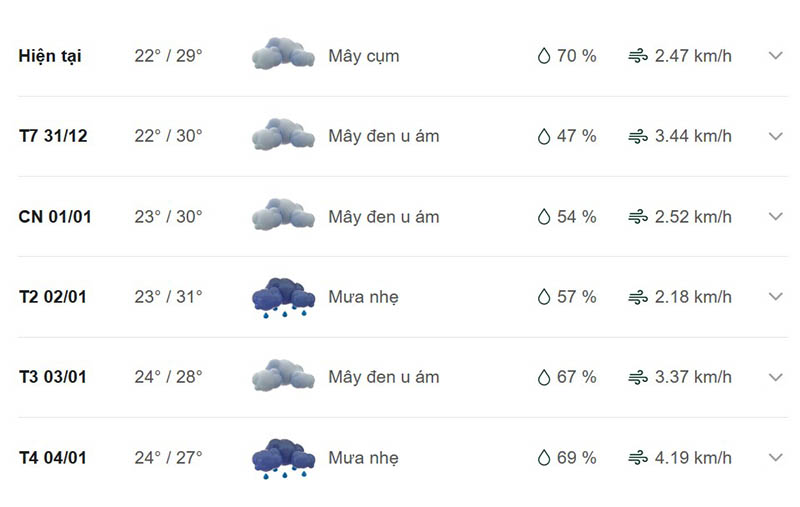Expand the T7 31/12 forecast details
The height and width of the screenshot is (507, 800).
(776, 136)
